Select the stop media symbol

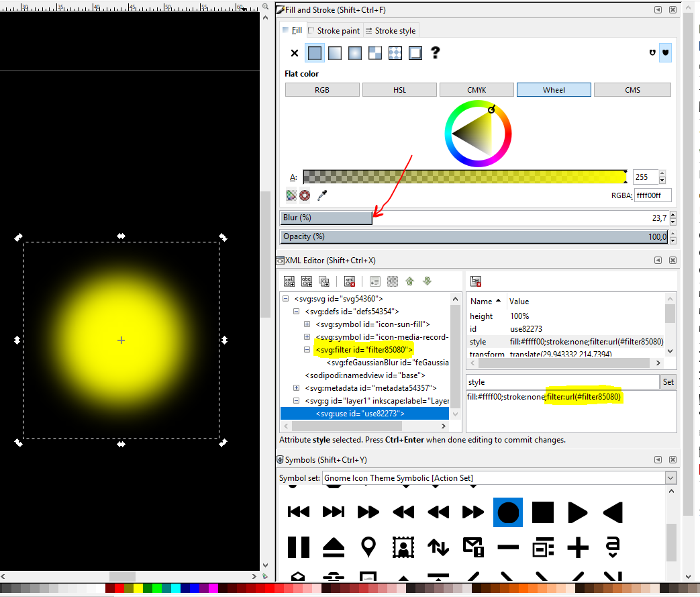tap(542, 512)
